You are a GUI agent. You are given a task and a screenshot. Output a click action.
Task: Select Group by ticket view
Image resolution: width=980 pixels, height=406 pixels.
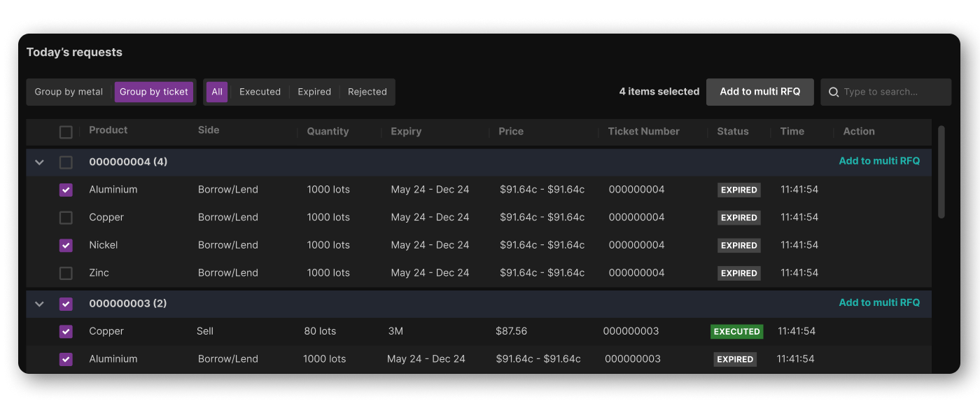(154, 92)
